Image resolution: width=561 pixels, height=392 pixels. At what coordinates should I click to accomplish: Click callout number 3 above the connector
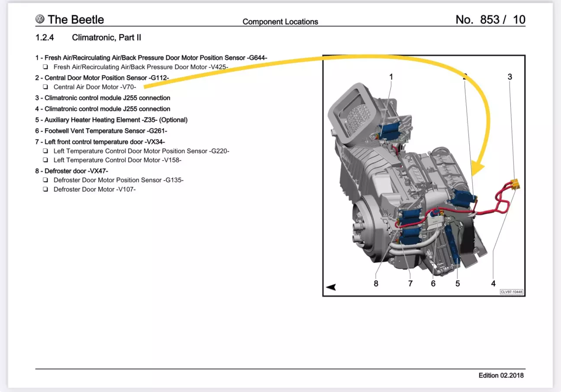pyautogui.click(x=509, y=77)
